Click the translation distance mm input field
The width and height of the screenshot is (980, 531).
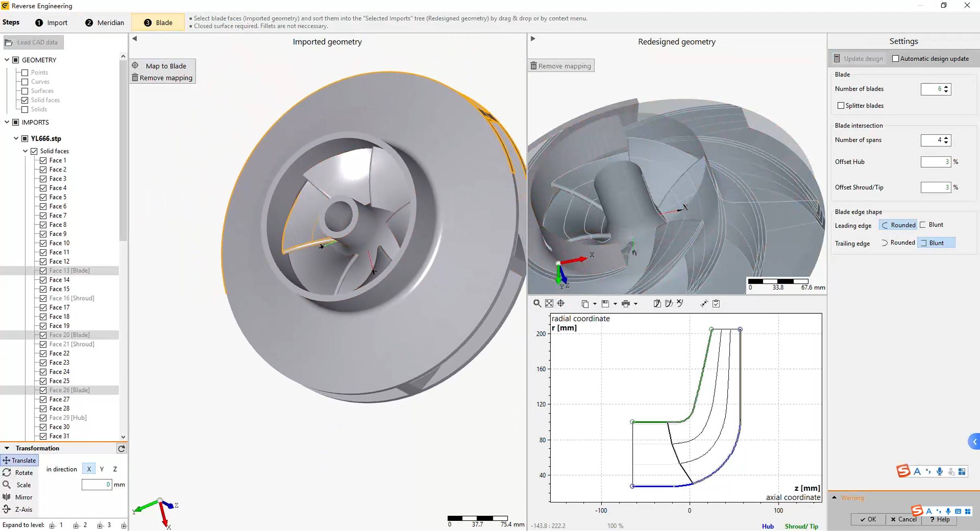(97, 485)
